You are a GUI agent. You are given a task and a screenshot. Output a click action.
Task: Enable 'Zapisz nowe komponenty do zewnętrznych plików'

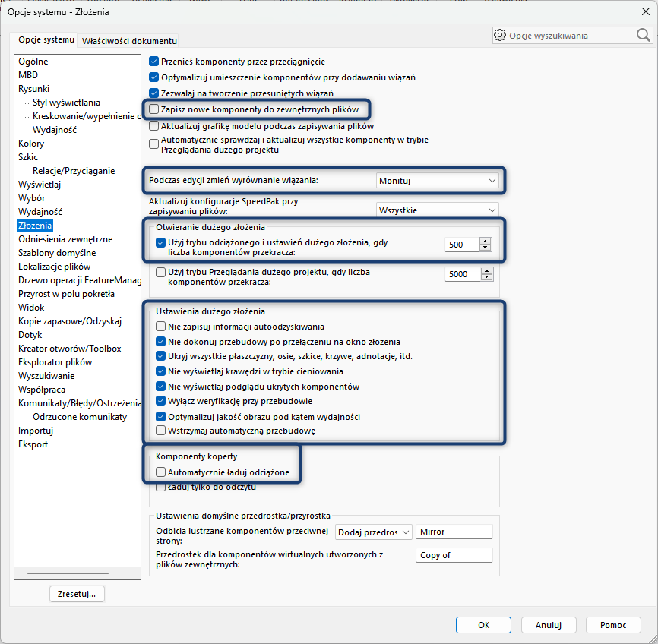155,109
